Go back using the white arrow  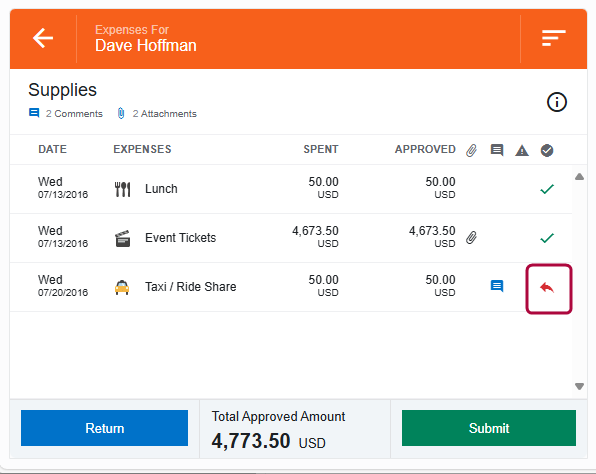click(x=43, y=38)
